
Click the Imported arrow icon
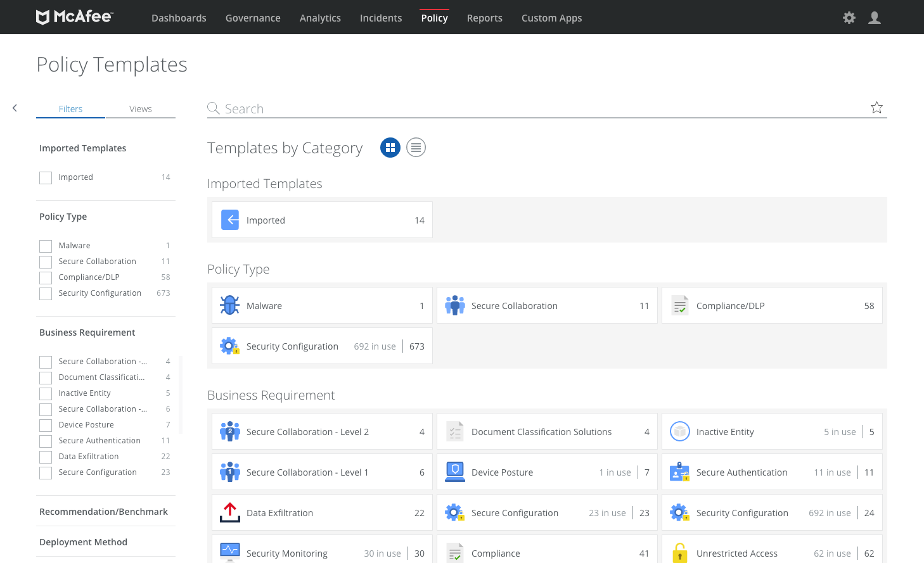[230, 220]
